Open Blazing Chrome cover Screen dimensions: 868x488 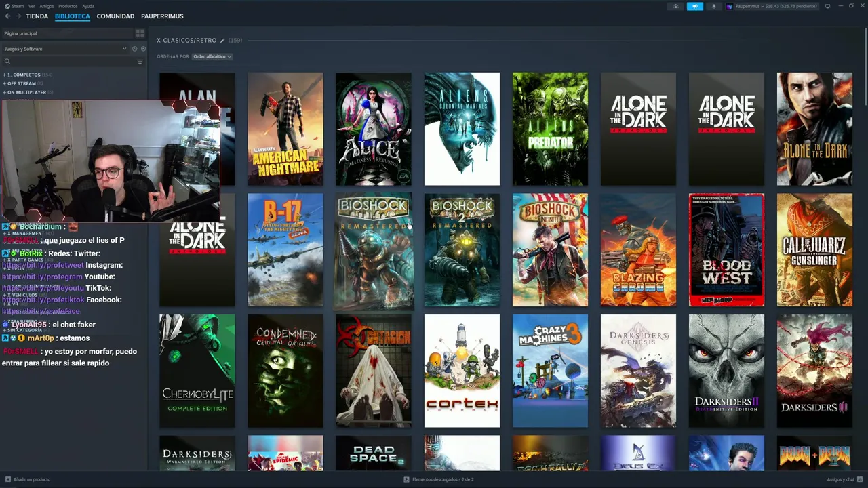click(638, 250)
